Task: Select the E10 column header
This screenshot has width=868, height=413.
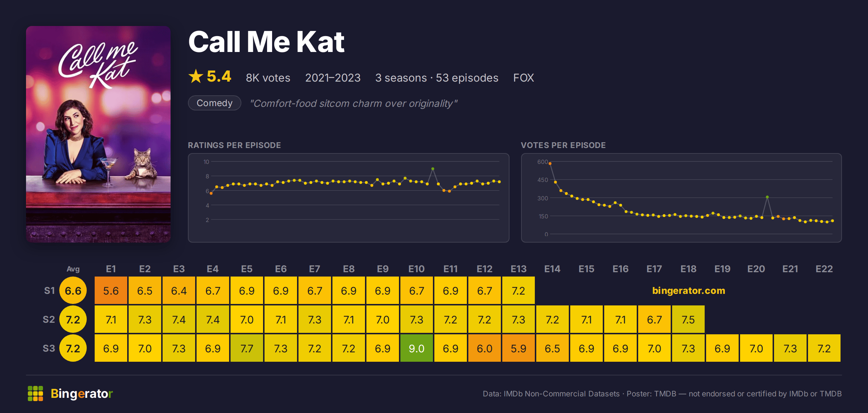Action: pyautogui.click(x=417, y=269)
